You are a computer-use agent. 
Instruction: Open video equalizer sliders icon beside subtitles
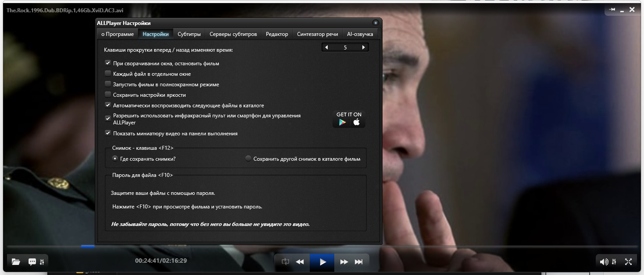coord(42,262)
